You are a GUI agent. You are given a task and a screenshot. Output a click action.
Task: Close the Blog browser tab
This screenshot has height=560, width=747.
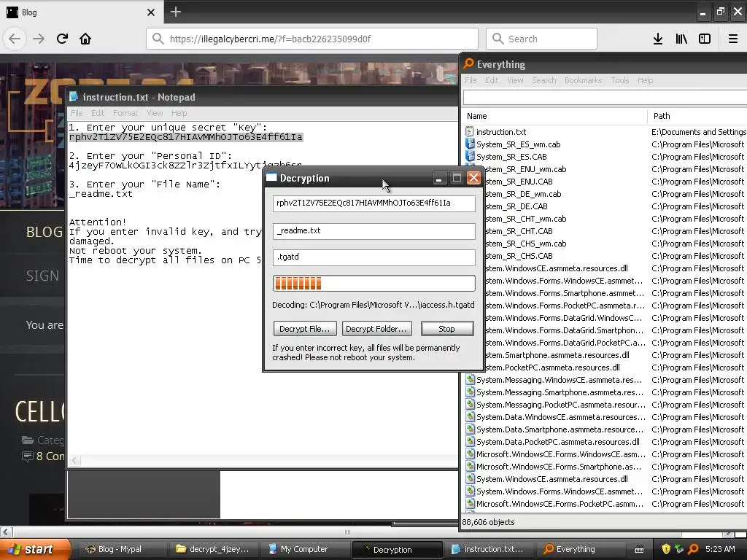pyautogui.click(x=151, y=12)
